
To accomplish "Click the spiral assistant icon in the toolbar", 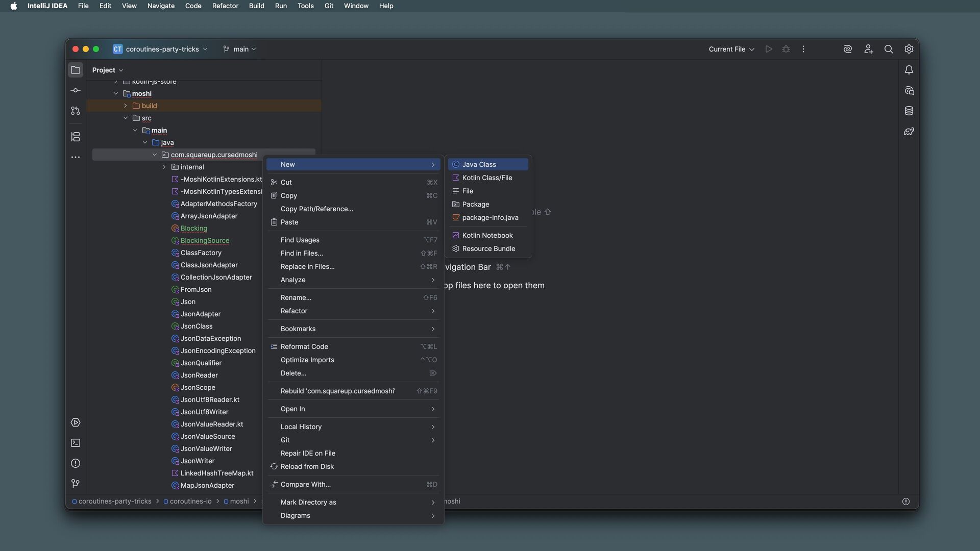I will (x=848, y=49).
